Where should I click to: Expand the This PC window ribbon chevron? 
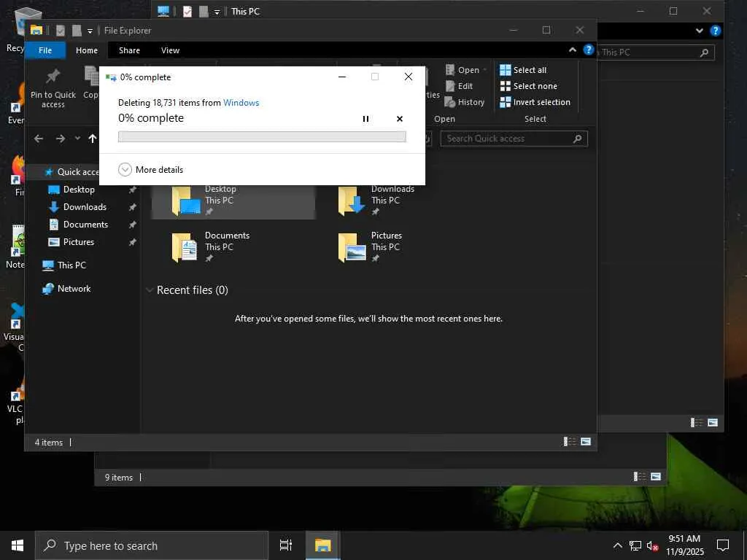click(700, 31)
